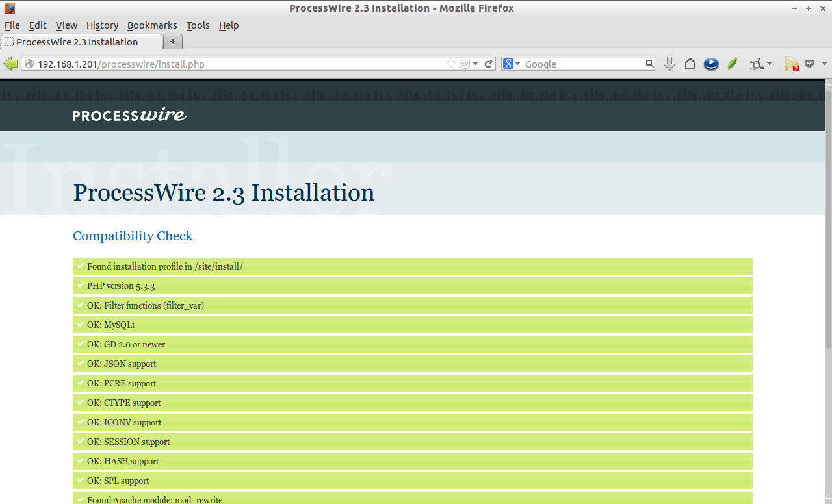Click the Pocket toolbar button on the right
832x504 pixels.
click(x=809, y=64)
